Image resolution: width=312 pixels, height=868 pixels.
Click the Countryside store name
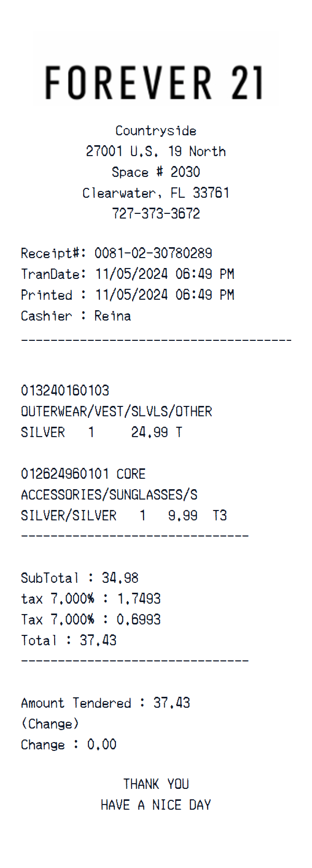coord(155,131)
